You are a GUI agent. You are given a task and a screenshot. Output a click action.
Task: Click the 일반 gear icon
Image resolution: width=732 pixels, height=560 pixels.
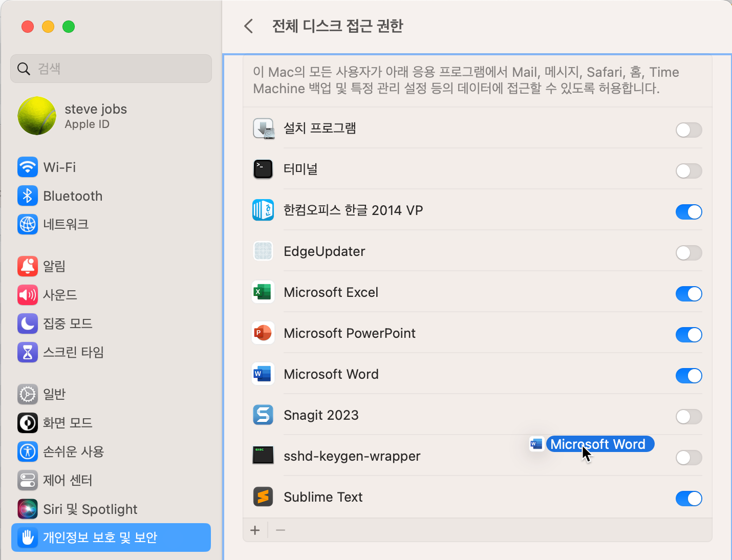[28, 394]
